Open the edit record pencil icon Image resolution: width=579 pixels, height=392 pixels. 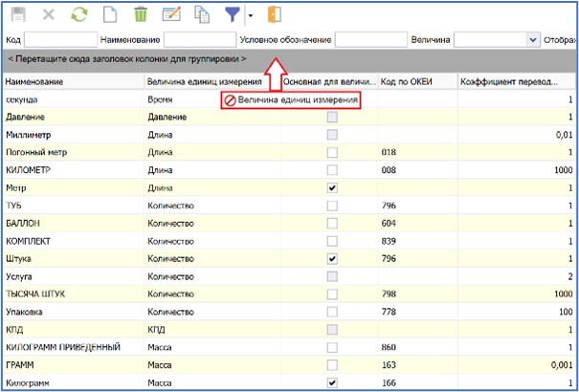point(171,14)
